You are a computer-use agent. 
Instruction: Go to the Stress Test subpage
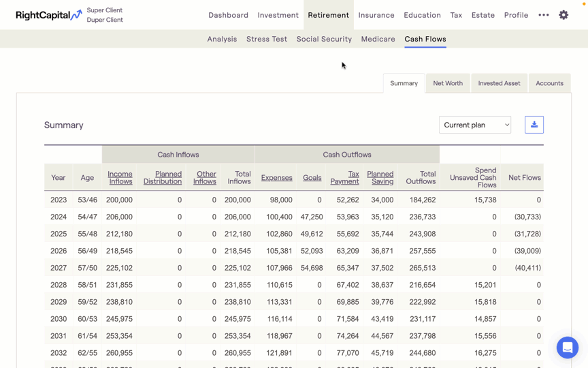(267, 39)
